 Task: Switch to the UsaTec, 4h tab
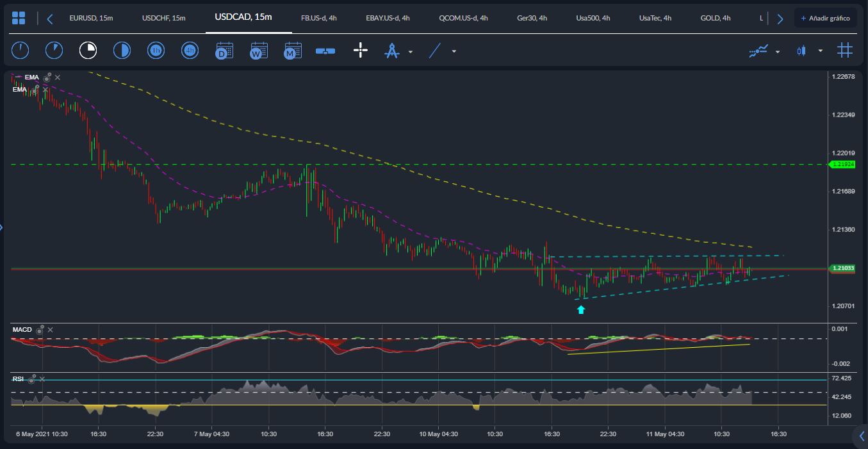click(655, 18)
